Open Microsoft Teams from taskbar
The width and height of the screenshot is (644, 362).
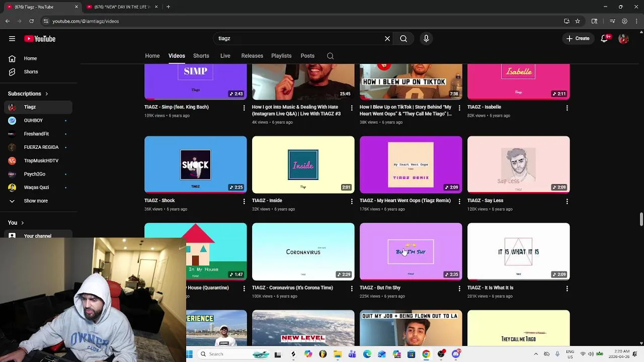tap(352, 354)
